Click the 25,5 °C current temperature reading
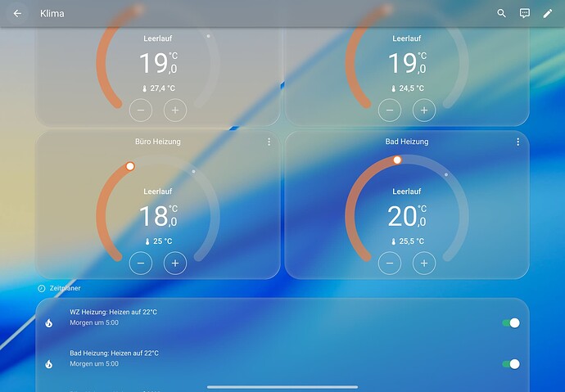Image resolution: width=565 pixels, height=392 pixels. [408, 241]
